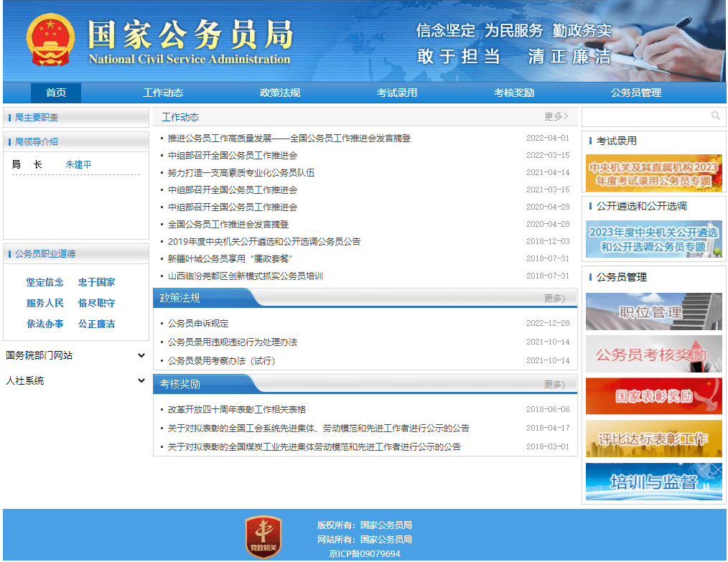
Task: Open the 2022-03-15 中组部召开全国公务员工作推进会 article
Action: (233, 156)
